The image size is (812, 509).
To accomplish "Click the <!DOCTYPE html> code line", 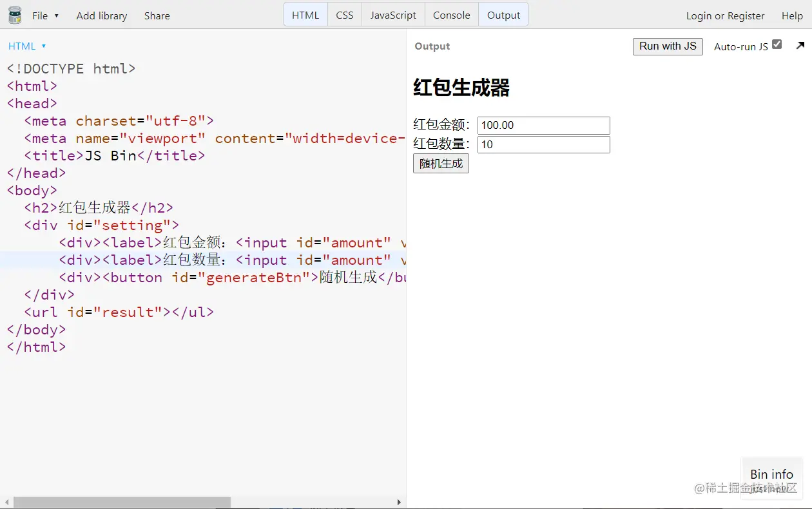I will [x=71, y=69].
